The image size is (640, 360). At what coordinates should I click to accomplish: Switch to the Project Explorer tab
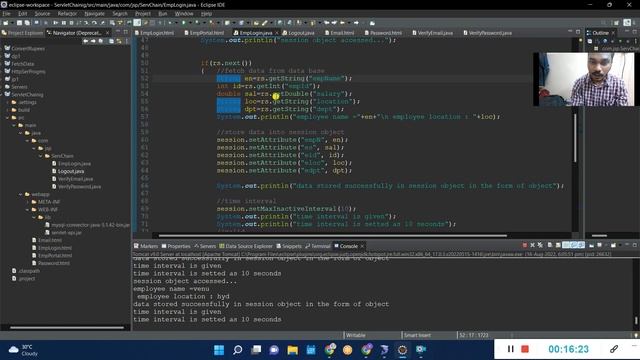22,33
